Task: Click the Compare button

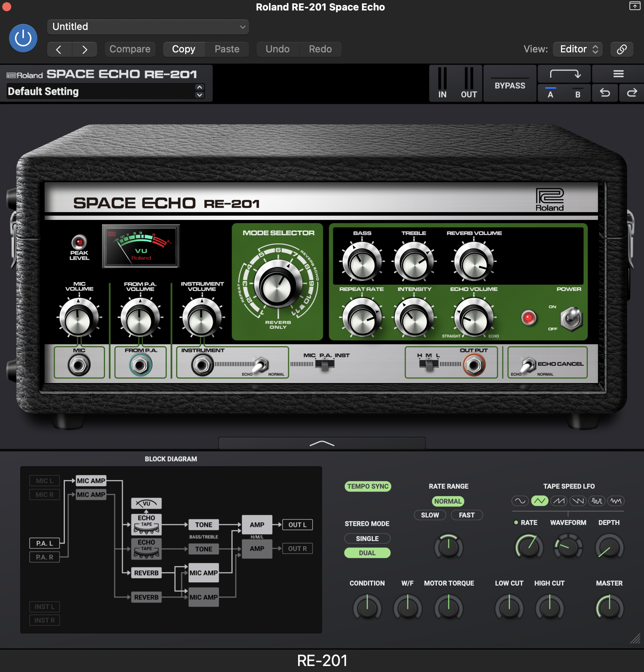Action: pyautogui.click(x=130, y=49)
